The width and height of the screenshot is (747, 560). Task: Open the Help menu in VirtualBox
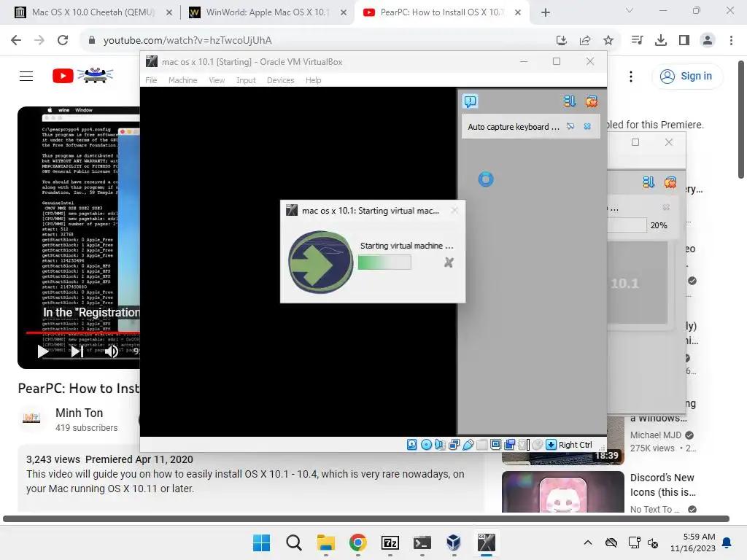click(313, 80)
